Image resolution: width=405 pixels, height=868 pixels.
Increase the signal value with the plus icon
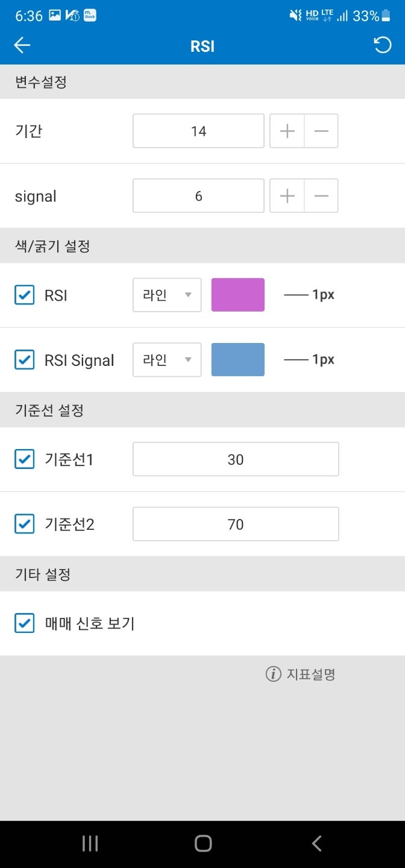[x=286, y=195]
